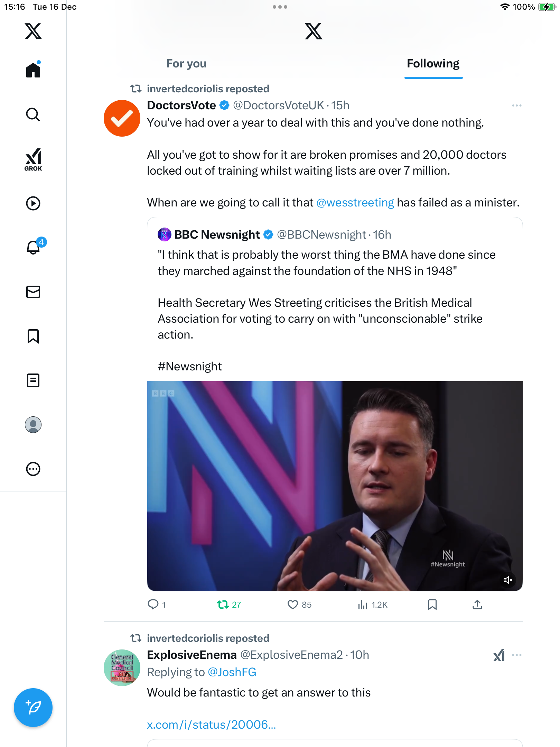The width and height of the screenshot is (560, 747).
Task: Open Bookmarks in the left sidebar
Action: coord(33,336)
